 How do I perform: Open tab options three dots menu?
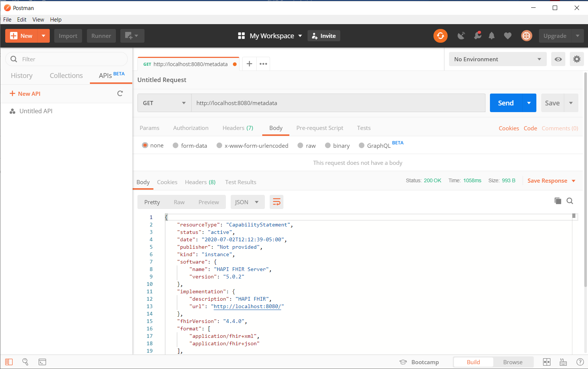[x=263, y=64]
